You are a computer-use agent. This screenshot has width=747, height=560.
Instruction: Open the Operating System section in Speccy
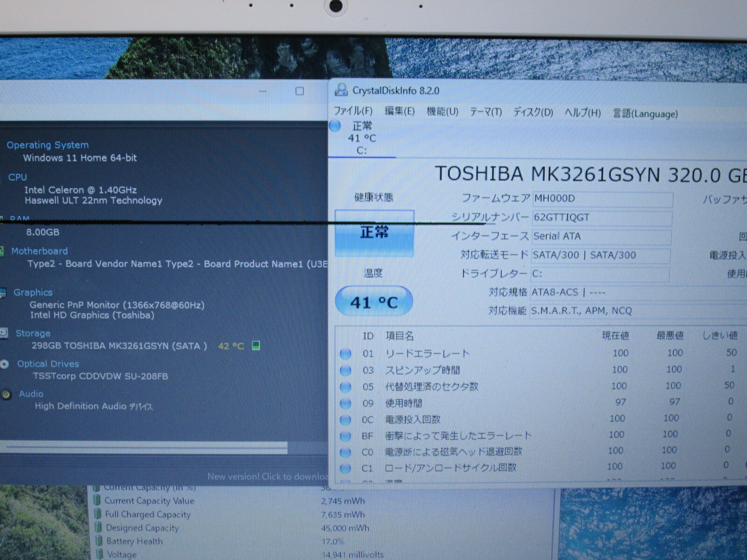(x=48, y=145)
